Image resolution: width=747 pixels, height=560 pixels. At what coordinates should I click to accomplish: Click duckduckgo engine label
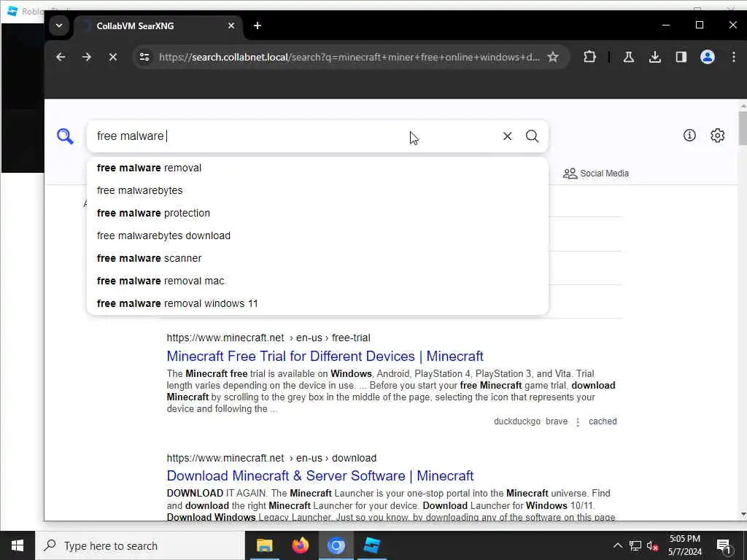click(517, 421)
